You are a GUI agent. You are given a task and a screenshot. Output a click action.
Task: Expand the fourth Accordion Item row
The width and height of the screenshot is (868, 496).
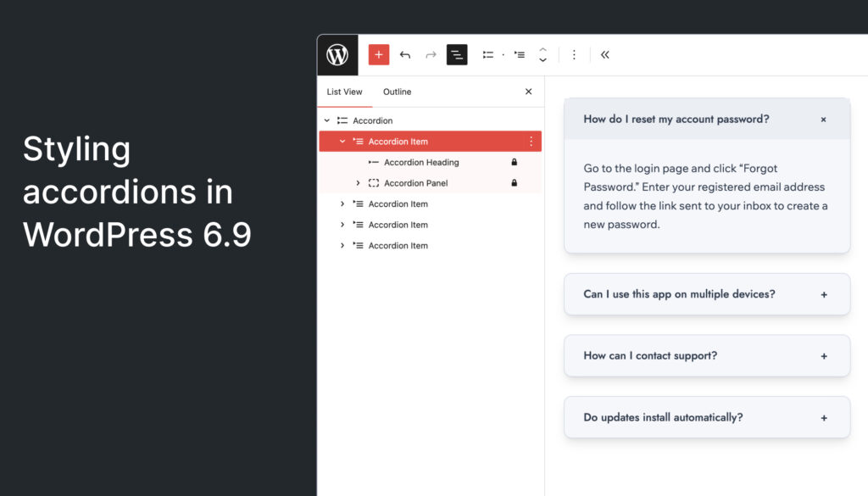tap(342, 246)
